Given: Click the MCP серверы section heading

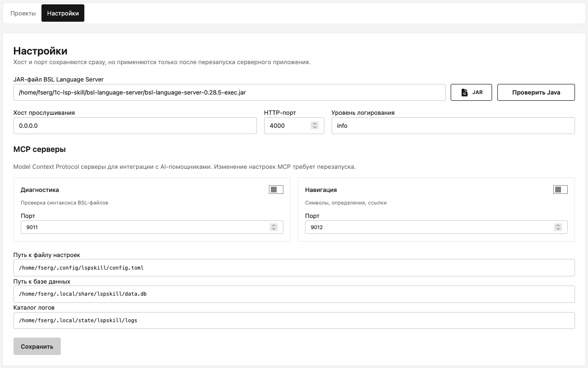Looking at the screenshot, I should pyautogui.click(x=40, y=149).
